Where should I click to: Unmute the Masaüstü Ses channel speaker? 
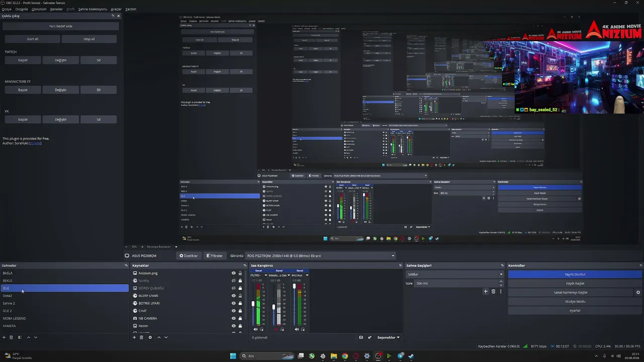click(x=276, y=329)
